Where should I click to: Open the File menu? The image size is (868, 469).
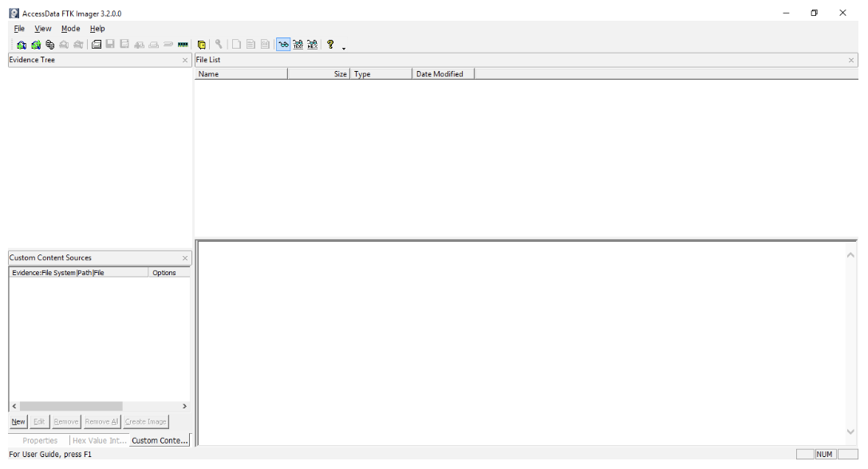coord(19,28)
